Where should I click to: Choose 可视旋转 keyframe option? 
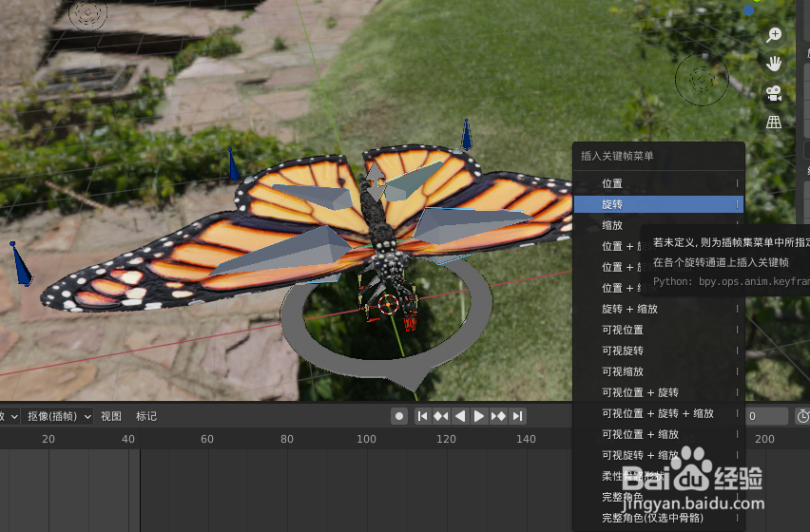click(x=659, y=351)
